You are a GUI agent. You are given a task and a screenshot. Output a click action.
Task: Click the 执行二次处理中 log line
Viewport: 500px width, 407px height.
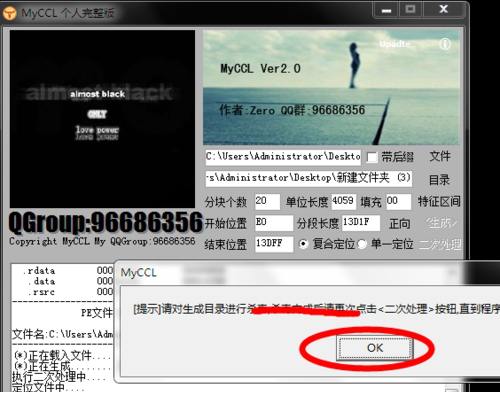click(59, 377)
